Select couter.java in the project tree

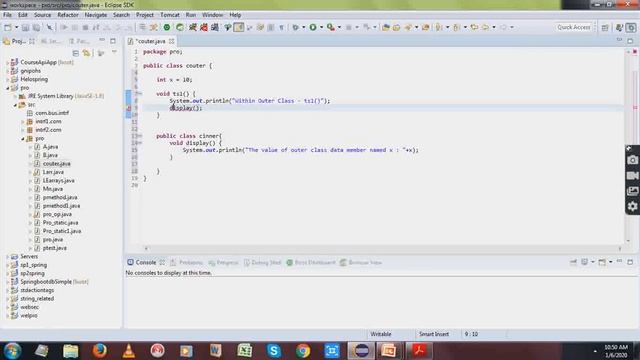[x=56, y=164]
